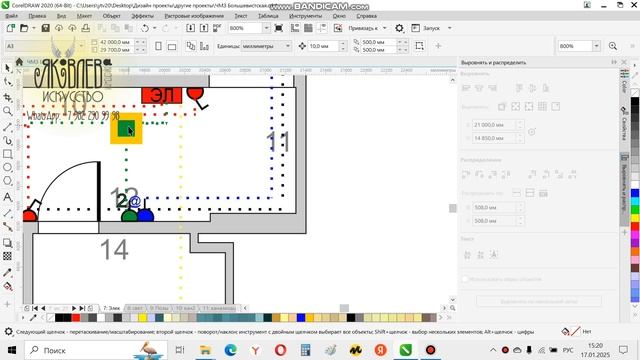Toggle show grid button
This screenshot has height=360, width=640.
point(308,28)
